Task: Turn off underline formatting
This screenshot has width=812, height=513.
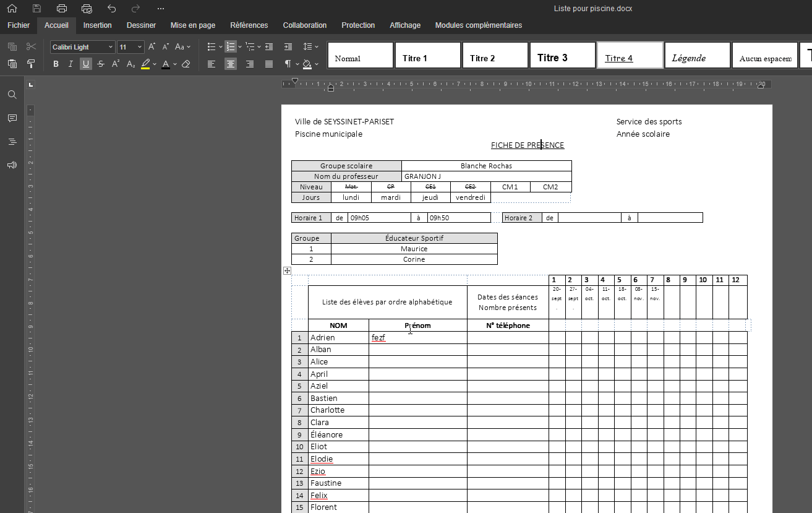Action: [86, 64]
